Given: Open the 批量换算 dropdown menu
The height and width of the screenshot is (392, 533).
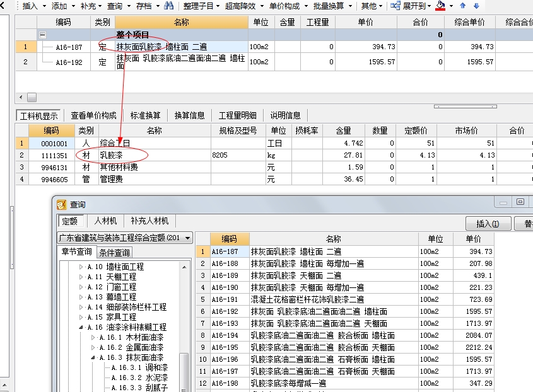Looking at the screenshot, I should (x=350, y=6).
